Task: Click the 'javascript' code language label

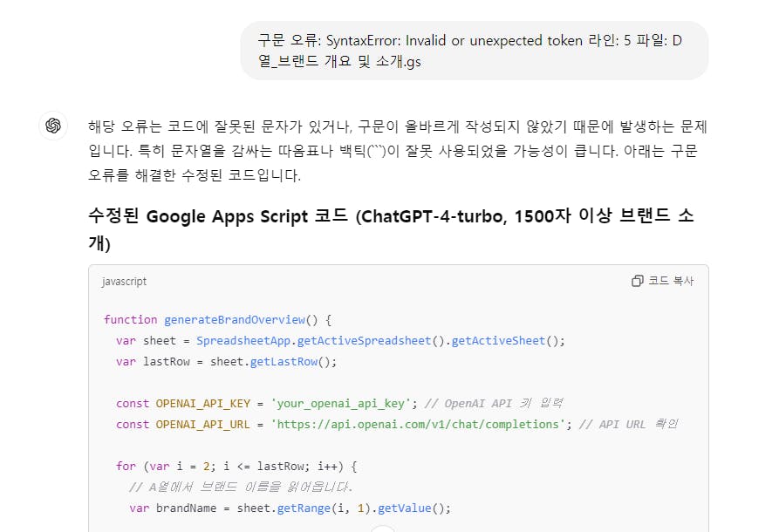Action: (x=124, y=282)
